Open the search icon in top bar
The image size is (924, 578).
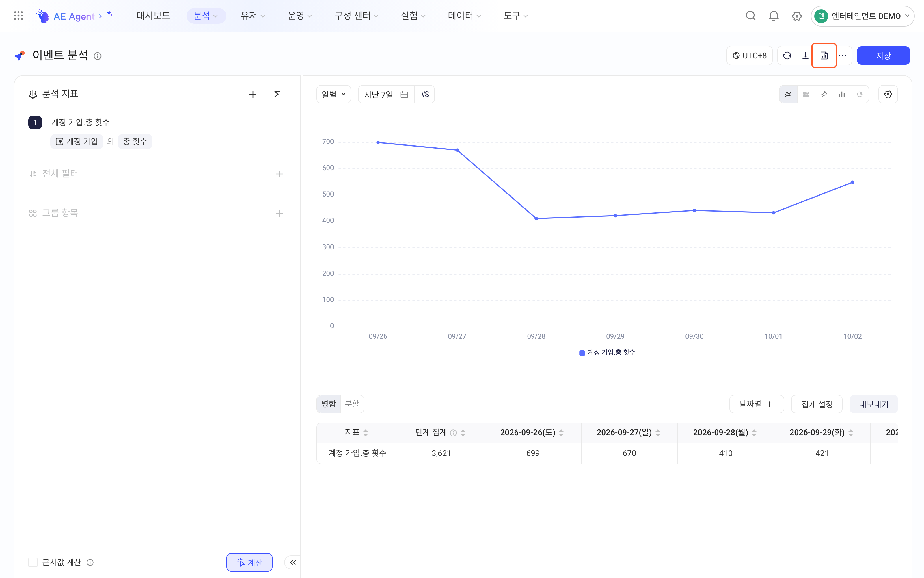[751, 16]
